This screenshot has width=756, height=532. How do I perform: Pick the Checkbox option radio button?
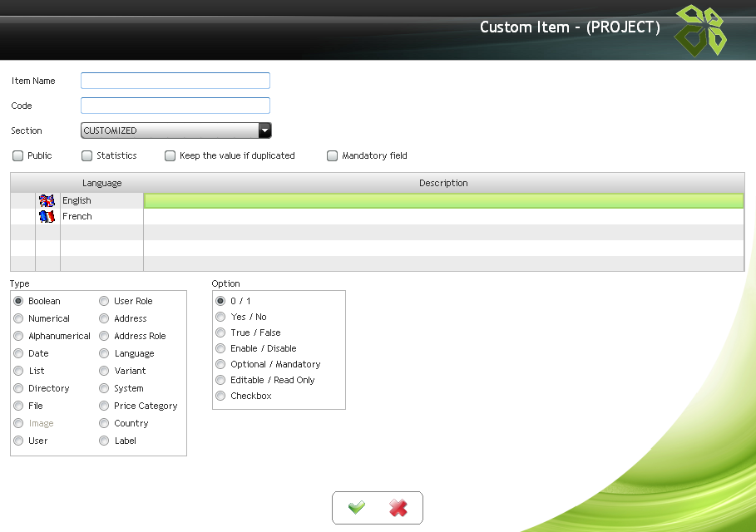[220, 396]
